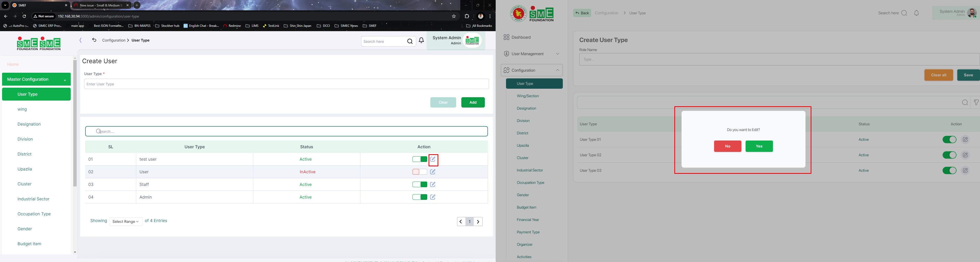Toggle User Type 03 switch in mockup
The width and height of the screenshot is (980, 262).
950,171
